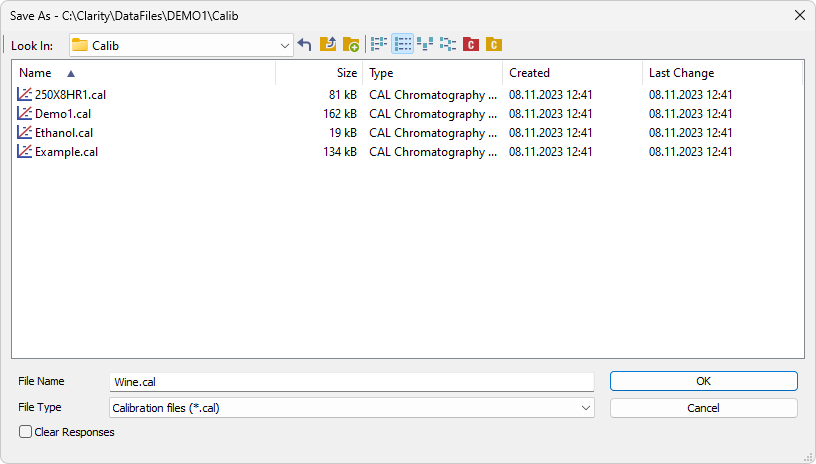Select the file Demo1.cal
The height and width of the screenshot is (464, 816).
(63, 113)
